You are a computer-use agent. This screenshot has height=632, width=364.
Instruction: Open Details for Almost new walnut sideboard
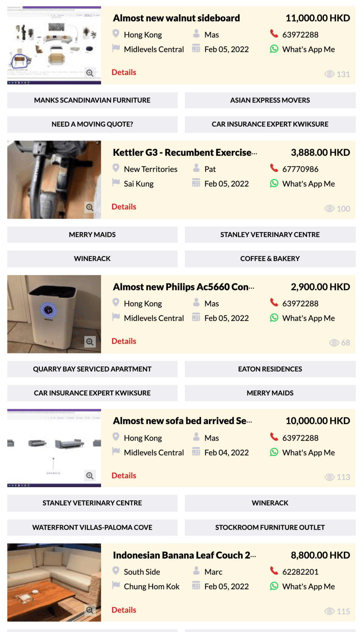click(124, 72)
